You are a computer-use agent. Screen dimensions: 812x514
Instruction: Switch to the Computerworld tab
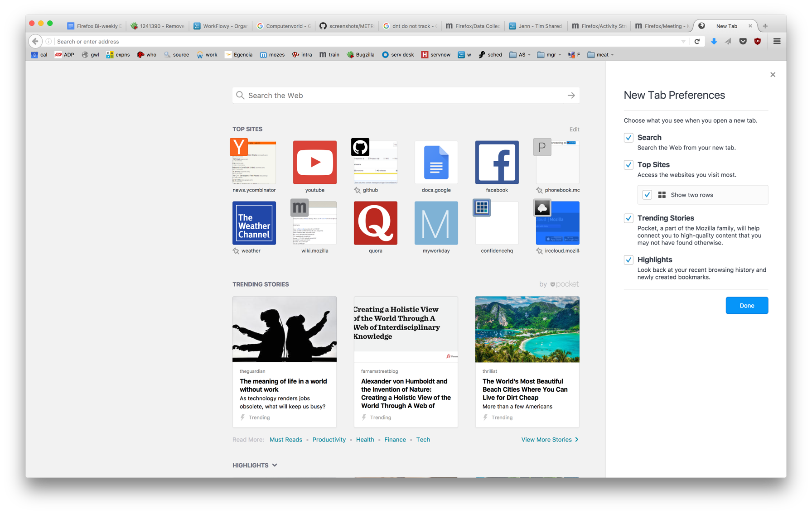[x=284, y=26]
